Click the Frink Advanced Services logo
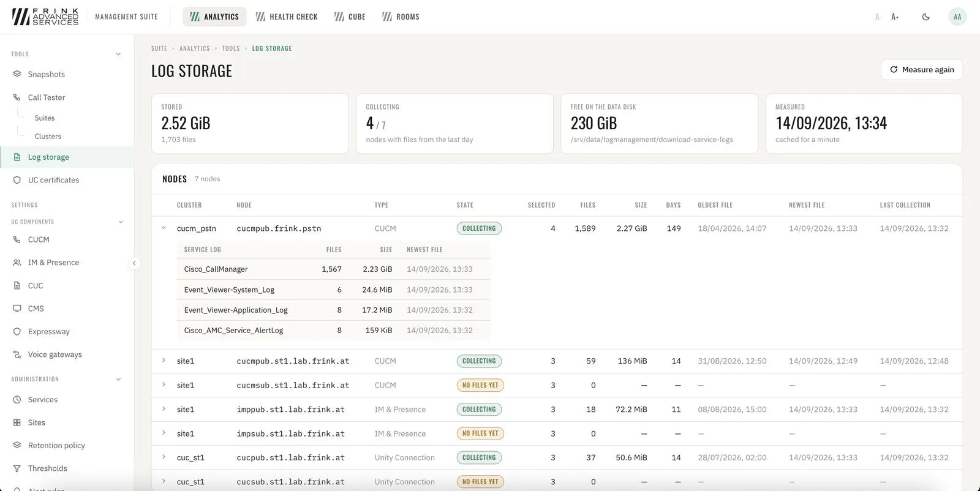 point(45,17)
